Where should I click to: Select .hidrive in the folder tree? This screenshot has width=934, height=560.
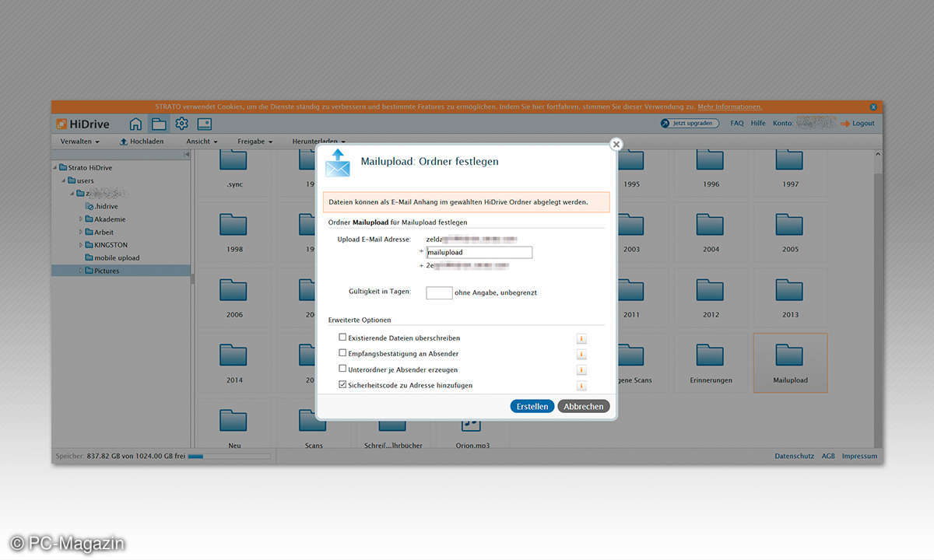(x=100, y=206)
